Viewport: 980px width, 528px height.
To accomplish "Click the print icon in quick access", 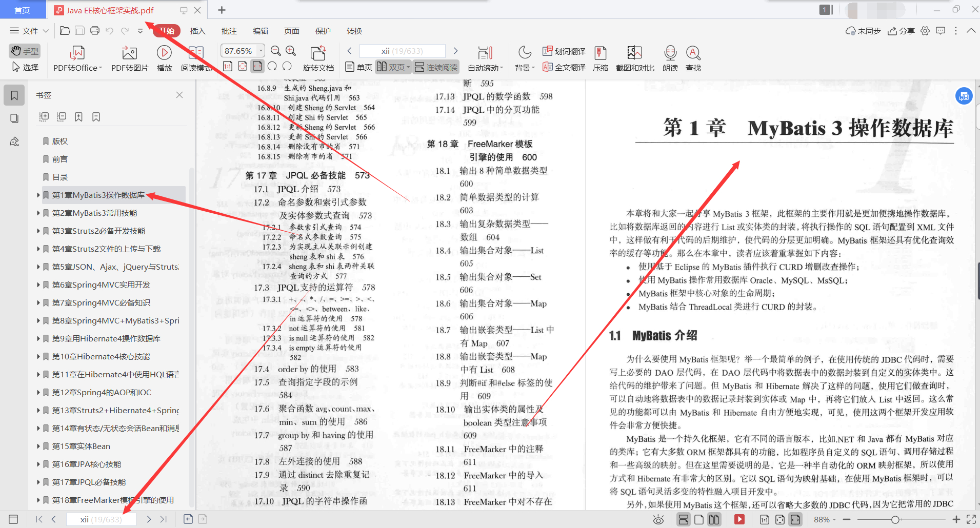I will point(95,31).
